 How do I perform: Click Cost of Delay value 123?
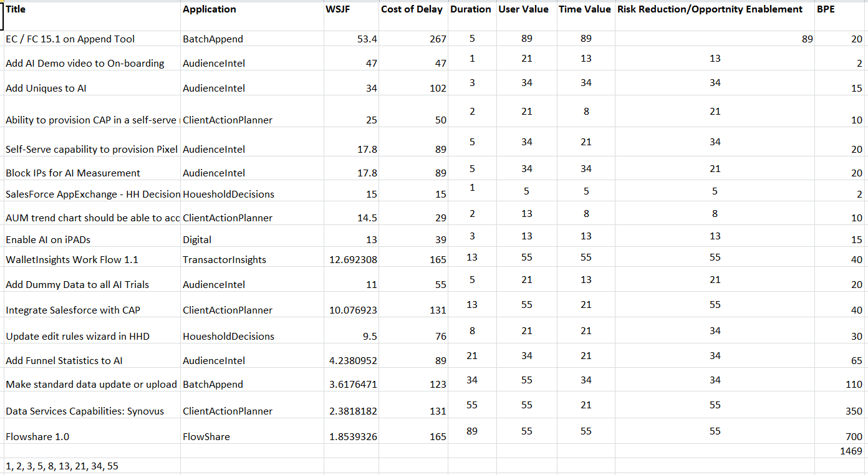(x=414, y=380)
